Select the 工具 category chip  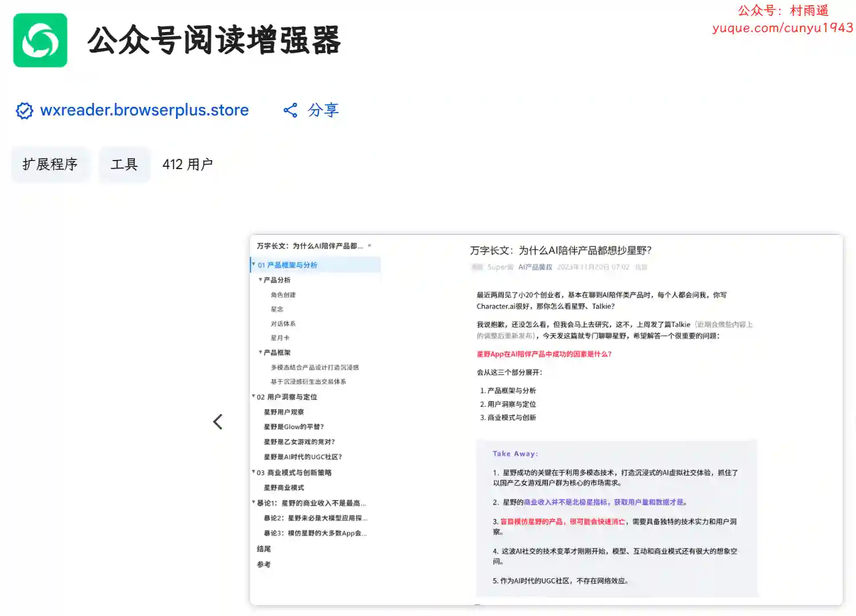tap(124, 165)
